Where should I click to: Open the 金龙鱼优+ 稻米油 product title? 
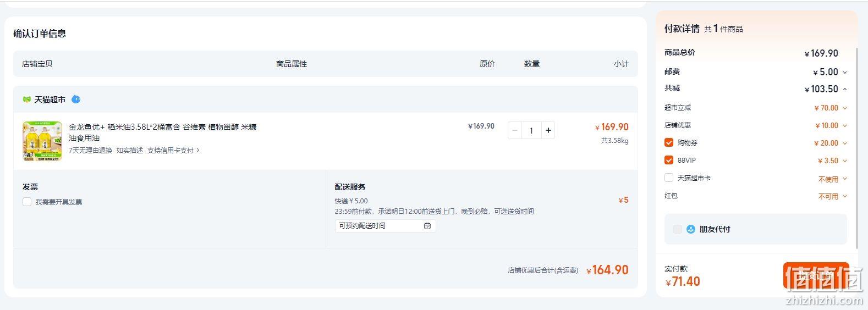(163, 132)
